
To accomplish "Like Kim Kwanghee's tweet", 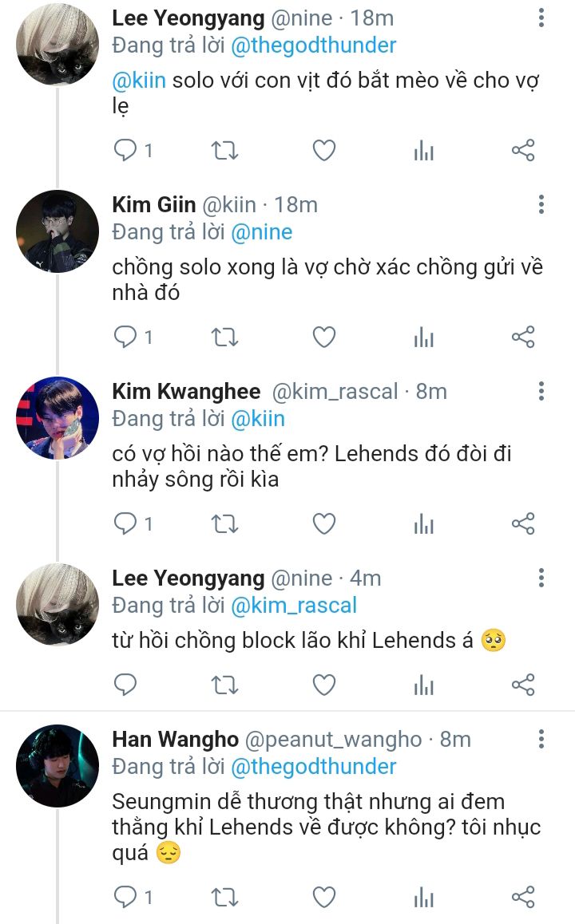I will (323, 523).
